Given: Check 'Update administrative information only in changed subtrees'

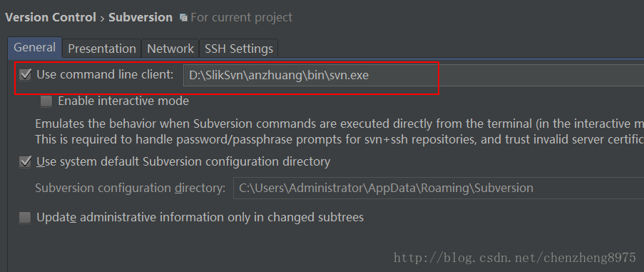Looking at the screenshot, I should 25,217.
